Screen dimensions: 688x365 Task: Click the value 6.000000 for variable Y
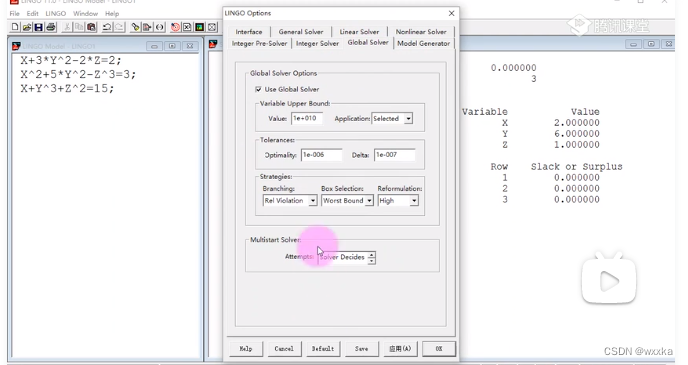click(577, 134)
